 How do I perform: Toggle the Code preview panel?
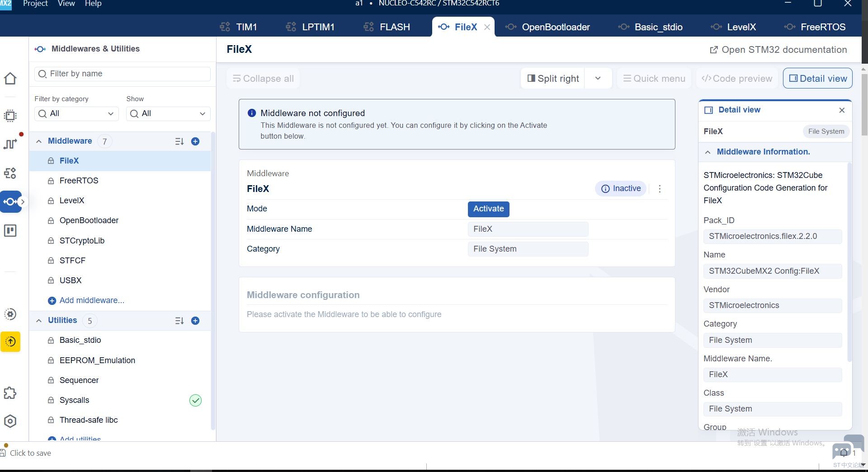pos(737,79)
